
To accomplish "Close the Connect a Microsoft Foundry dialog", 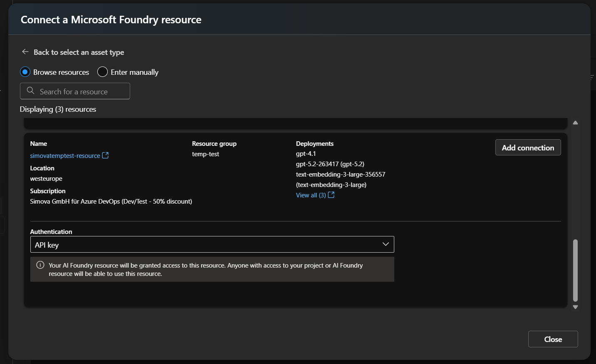I will (553, 339).
